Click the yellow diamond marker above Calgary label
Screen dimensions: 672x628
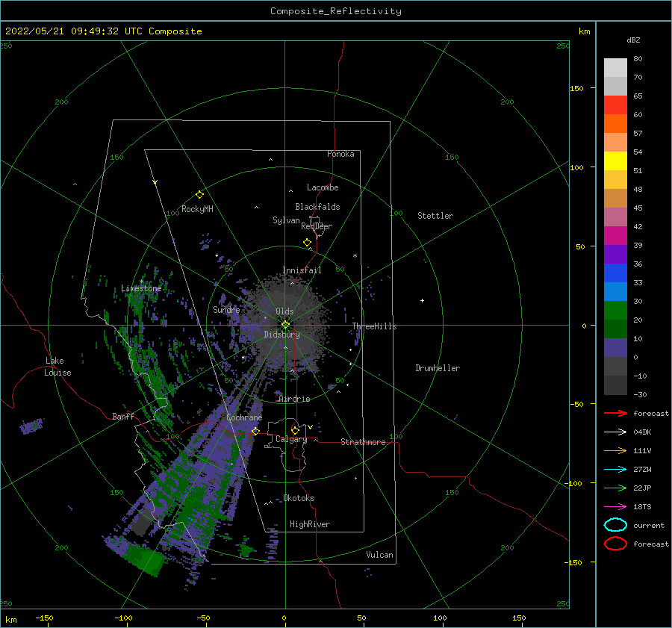295,430
